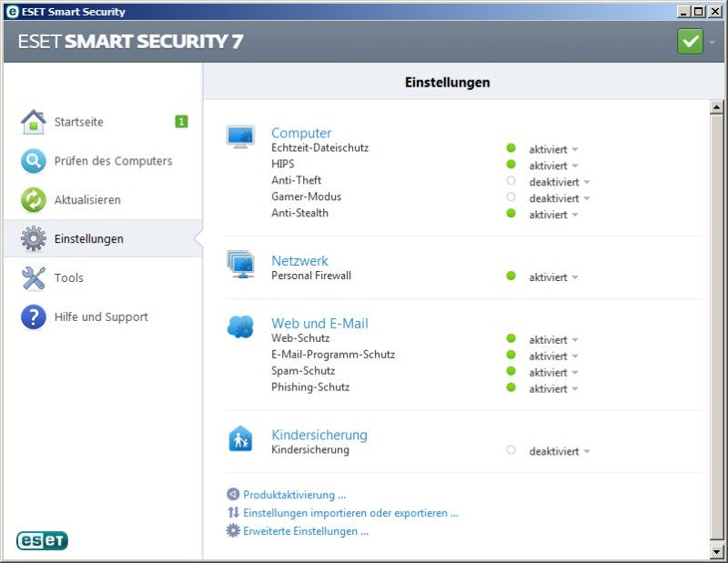Toggle HIPS green status indicator
The image size is (728, 563).
[511, 164]
